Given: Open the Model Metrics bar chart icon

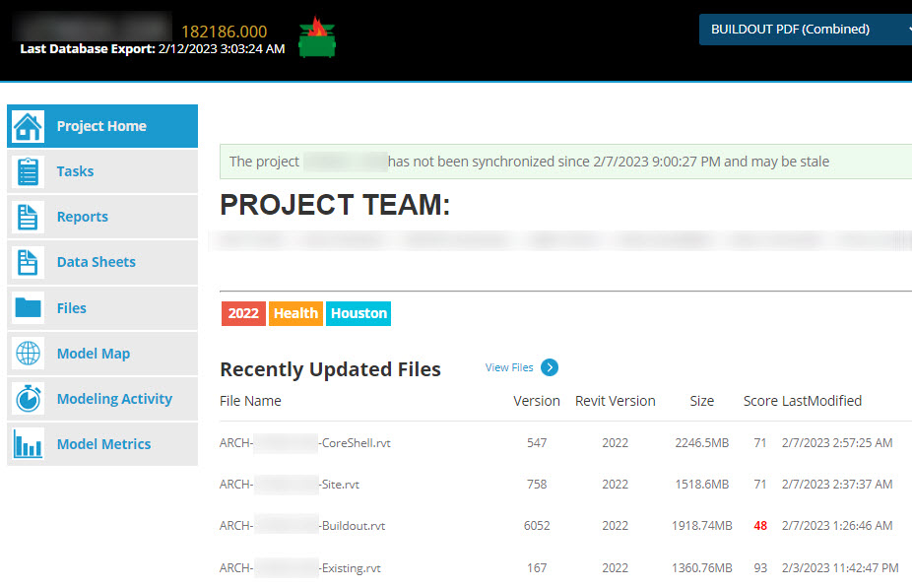Looking at the screenshot, I should (29, 444).
